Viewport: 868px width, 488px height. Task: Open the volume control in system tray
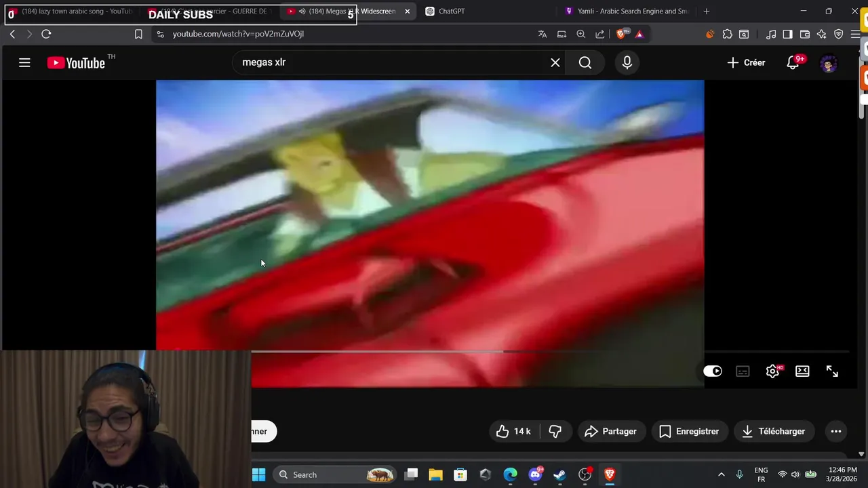click(x=795, y=474)
